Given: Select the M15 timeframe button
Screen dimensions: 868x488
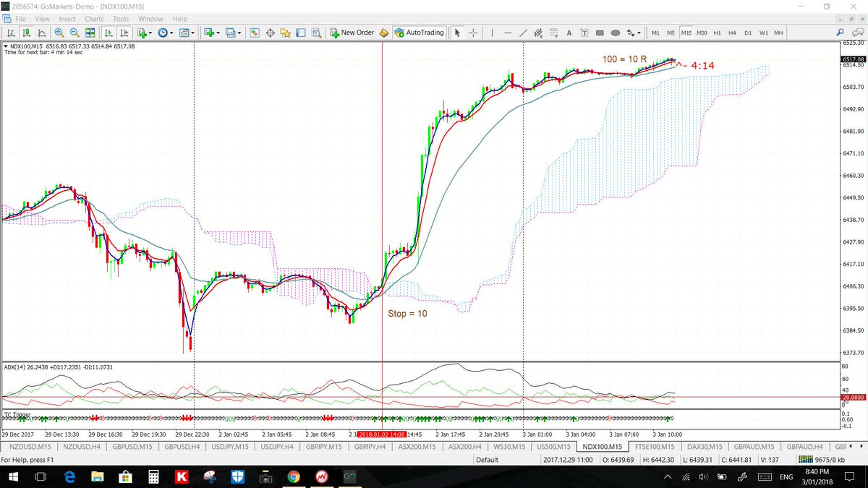Looking at the screenshot, I should (x=686, y=33).
